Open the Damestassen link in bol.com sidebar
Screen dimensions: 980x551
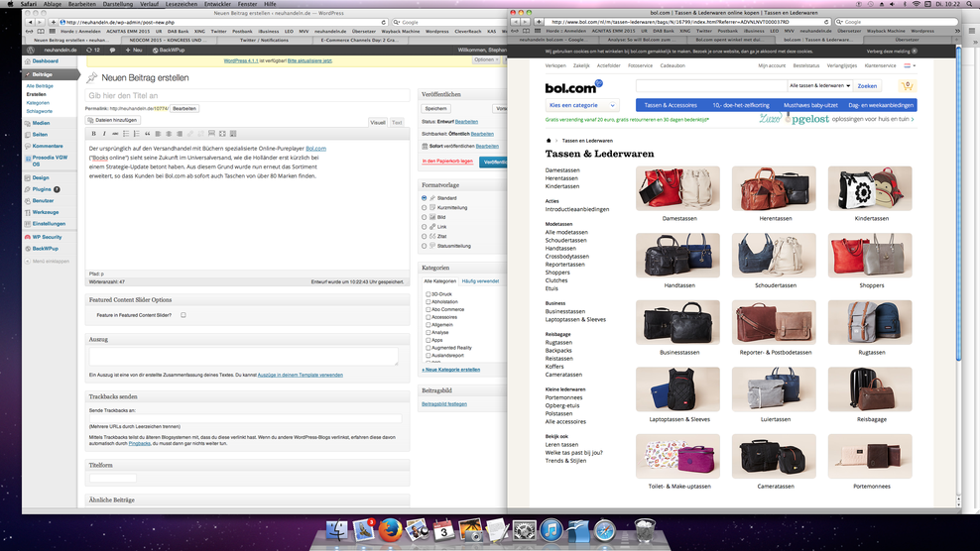pyautogui.click(x=561, y=169)
